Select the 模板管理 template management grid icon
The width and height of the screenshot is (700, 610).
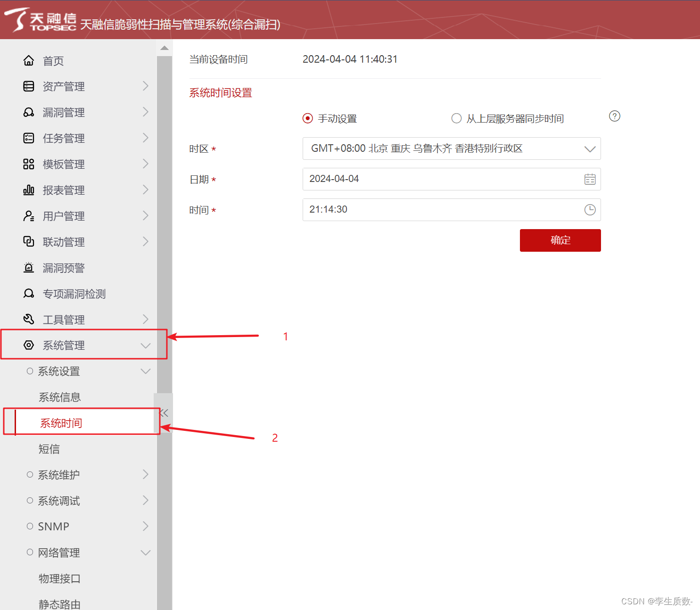click(x=29, y=164)
